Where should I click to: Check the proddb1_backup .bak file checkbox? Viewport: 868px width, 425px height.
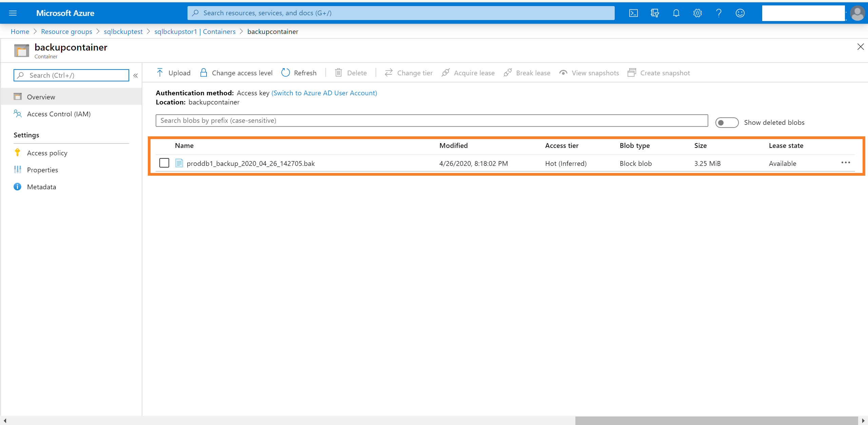pyautogui.click(x=164, y=163)
